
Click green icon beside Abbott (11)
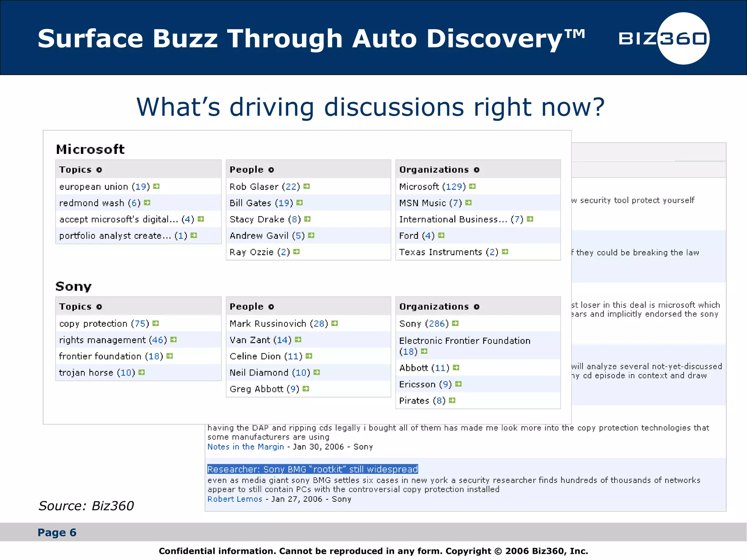tap(456, 368)
